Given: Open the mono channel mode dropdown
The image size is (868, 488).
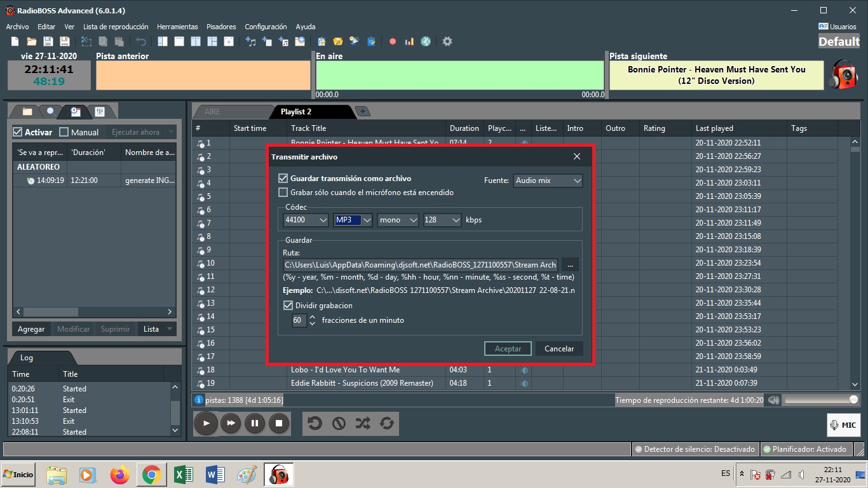Looking at the screenshot, I should coord(398,220).
